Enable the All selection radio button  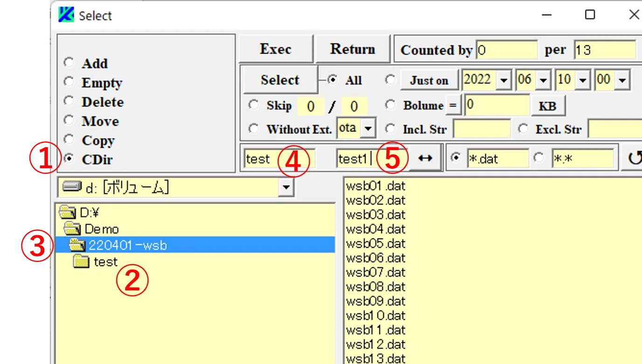point(333,80)
